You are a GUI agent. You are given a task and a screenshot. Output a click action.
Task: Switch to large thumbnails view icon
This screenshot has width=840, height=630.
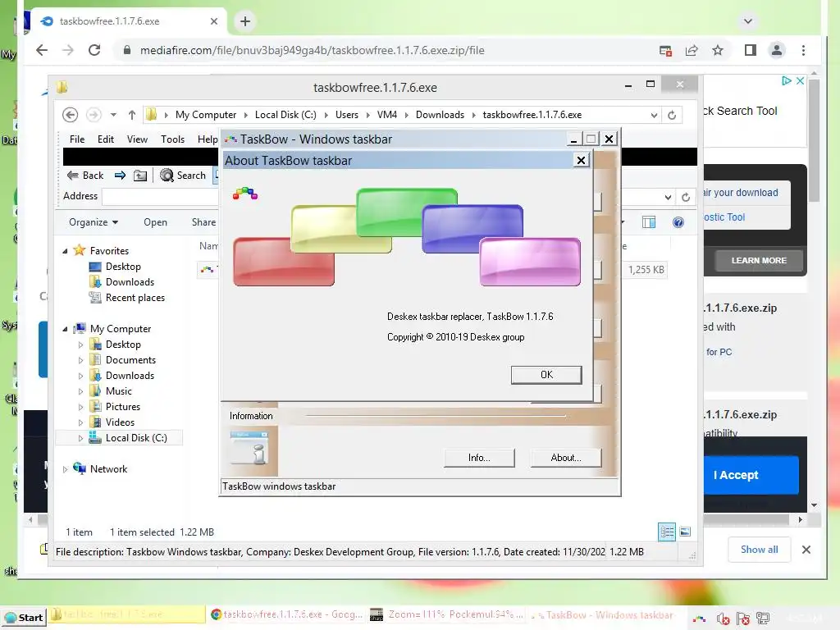tap(685, 532)
